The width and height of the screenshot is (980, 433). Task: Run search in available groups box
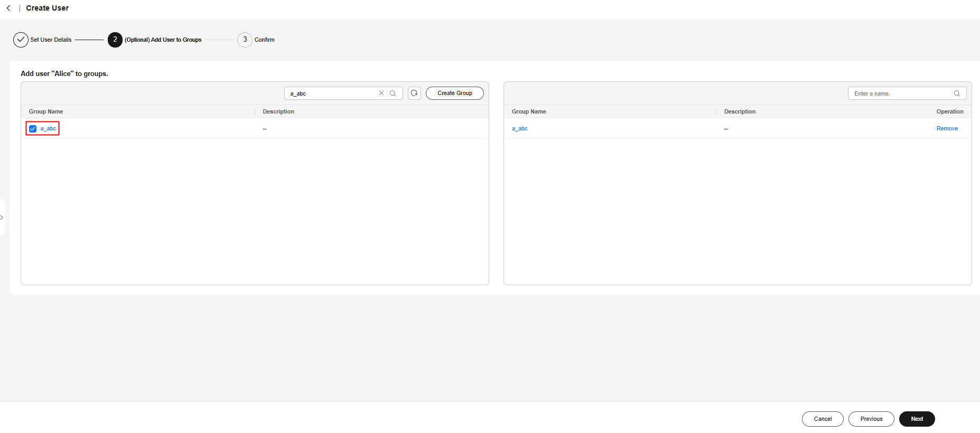(x=393, y=93)
